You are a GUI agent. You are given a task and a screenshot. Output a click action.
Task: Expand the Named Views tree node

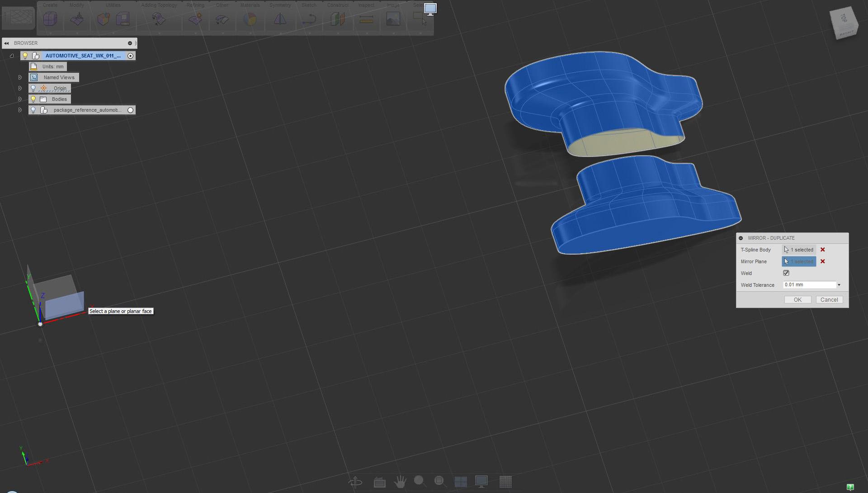click(20, 77)
